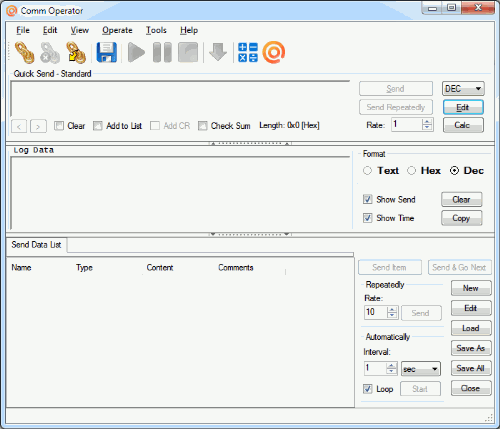The width and height of the screenshot is (500, 429).
Task: Create a new list item with New
Action: point(471,288)
